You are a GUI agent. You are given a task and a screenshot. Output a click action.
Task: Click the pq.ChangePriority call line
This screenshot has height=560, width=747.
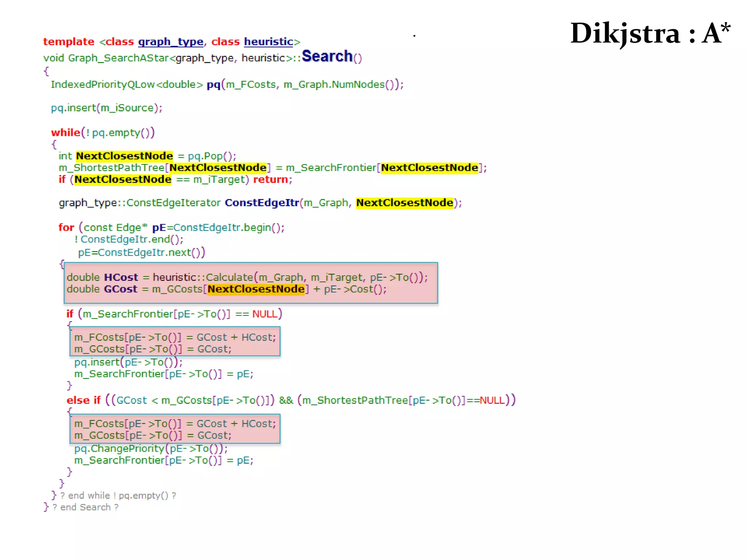pyautogui.click(x=151, y=449)
